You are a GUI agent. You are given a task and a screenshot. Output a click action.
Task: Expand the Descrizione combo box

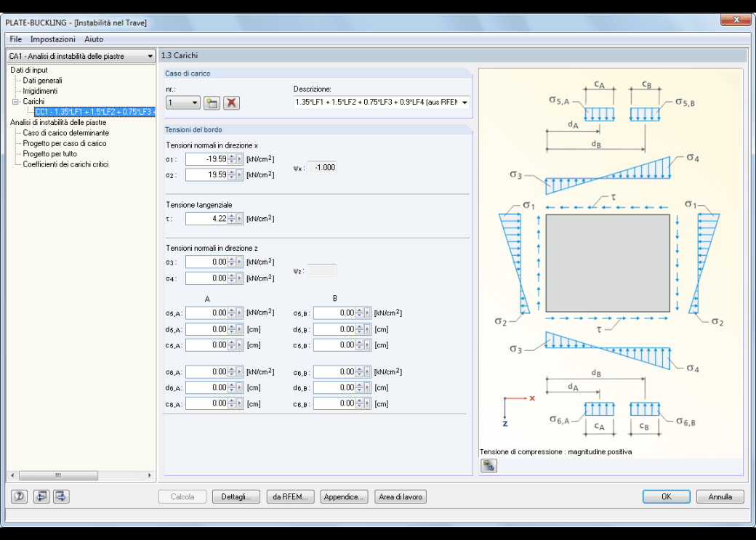coord(465,102)
